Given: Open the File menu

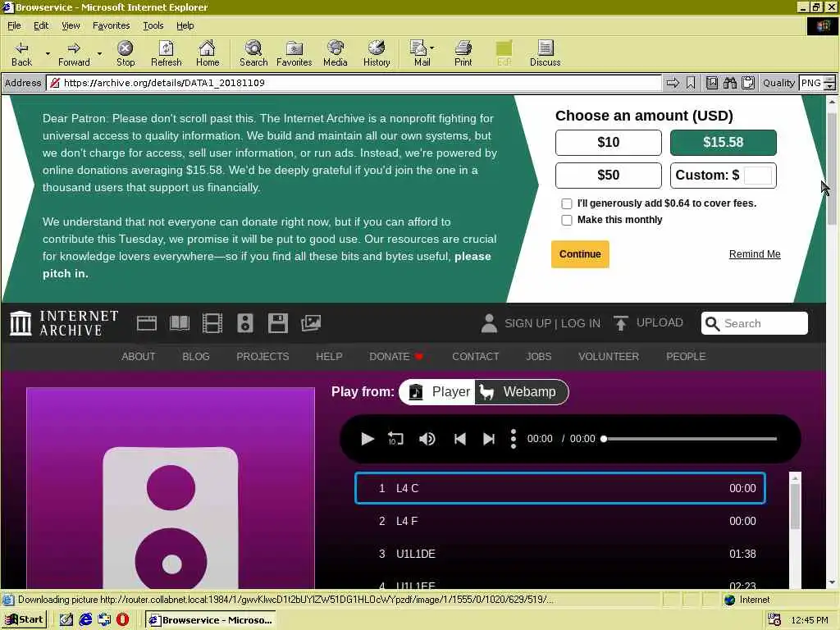Looking at the screenshot, I should (14, 25).
